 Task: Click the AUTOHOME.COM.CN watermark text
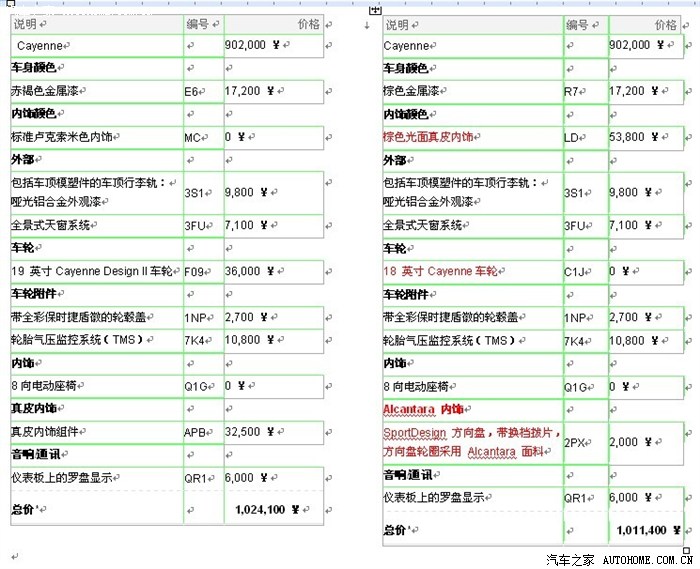coord(647,560)
